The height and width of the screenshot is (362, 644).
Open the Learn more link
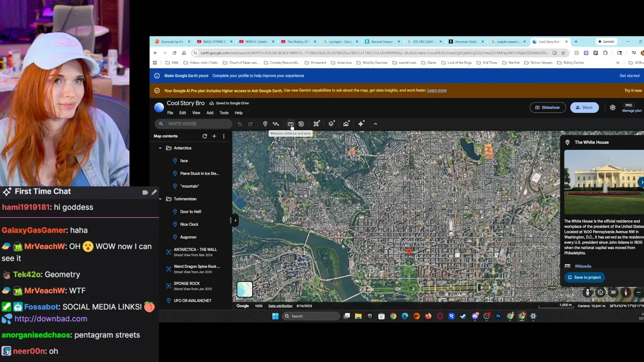[437, 90]
